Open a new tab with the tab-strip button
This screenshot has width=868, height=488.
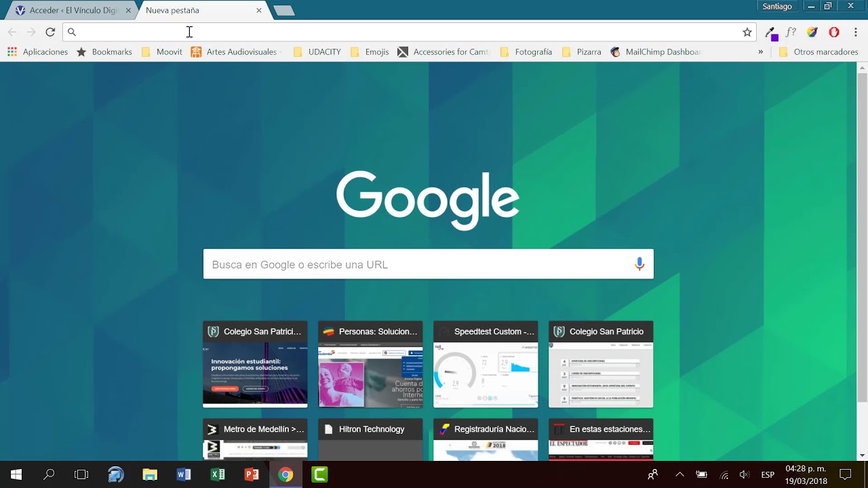coord(283,10)
